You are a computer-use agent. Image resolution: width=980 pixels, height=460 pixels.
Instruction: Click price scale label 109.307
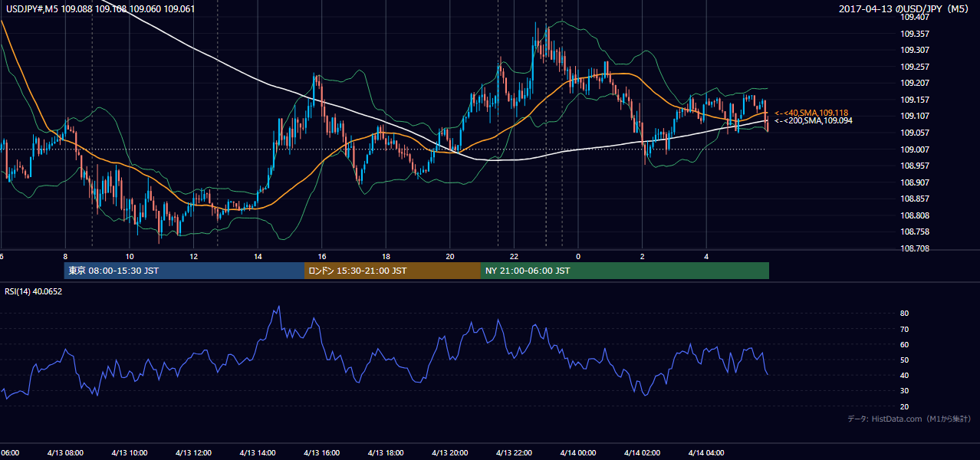tap(914, 50)
